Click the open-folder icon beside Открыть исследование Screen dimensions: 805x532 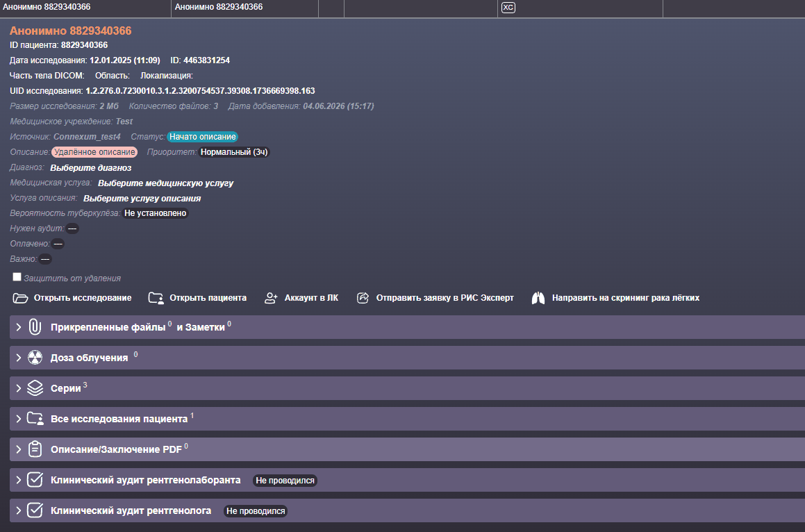[x=20, y=298]
